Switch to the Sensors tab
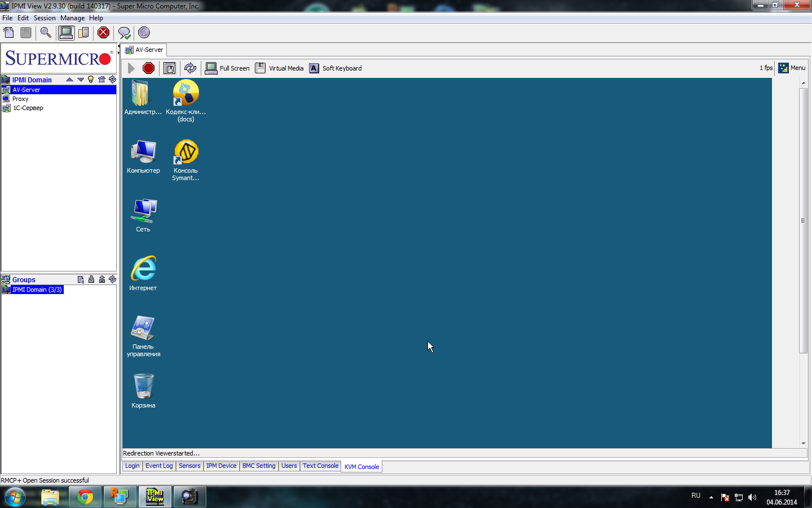 coord(189,466)
